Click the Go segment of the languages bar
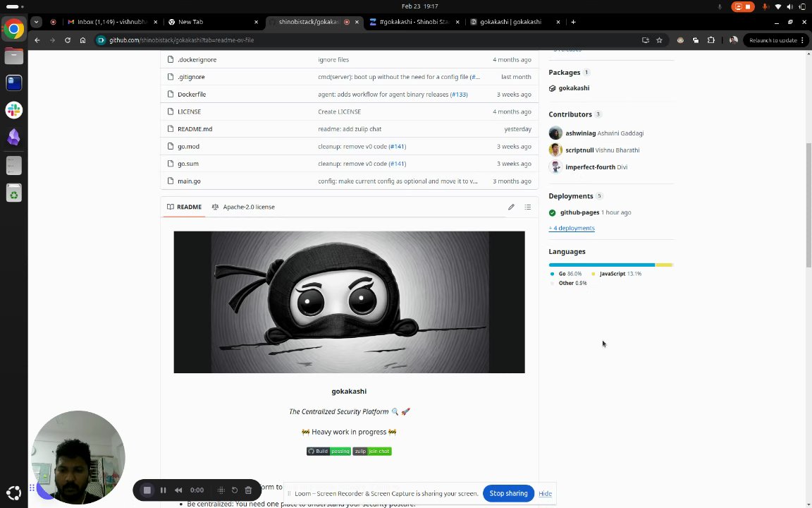The image size is (812, 508). coord(602,265)
